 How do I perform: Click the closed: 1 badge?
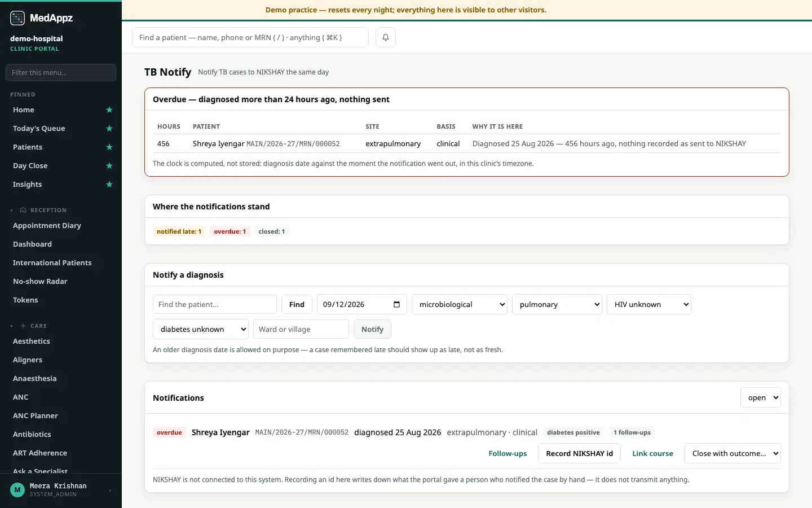point(272,231)
